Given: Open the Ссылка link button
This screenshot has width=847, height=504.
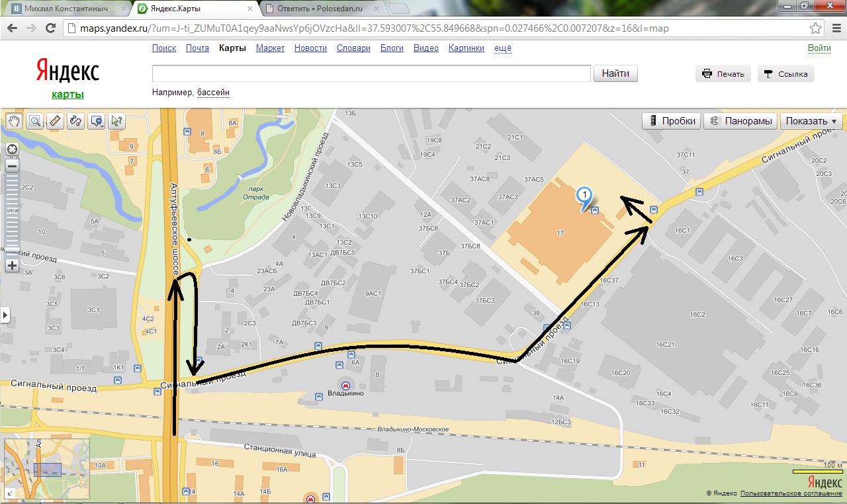Looking at the screenshot, I should [x=786, y=74].
